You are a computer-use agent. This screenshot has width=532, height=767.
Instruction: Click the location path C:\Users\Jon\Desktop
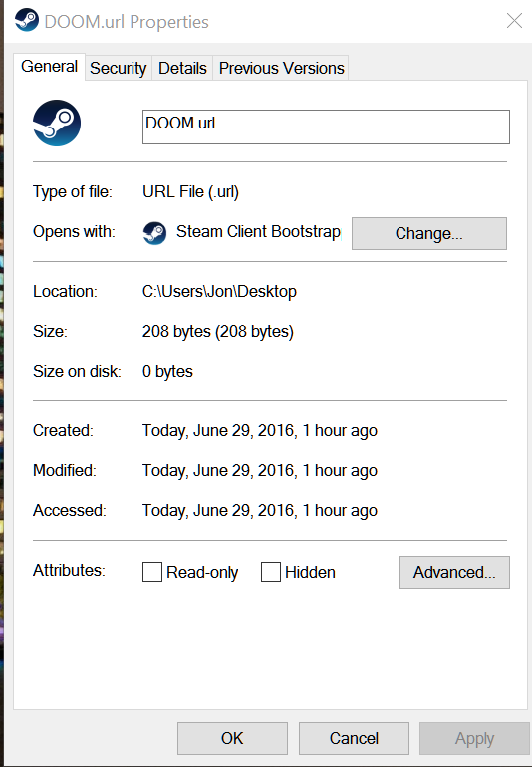(x=219, y=292)
